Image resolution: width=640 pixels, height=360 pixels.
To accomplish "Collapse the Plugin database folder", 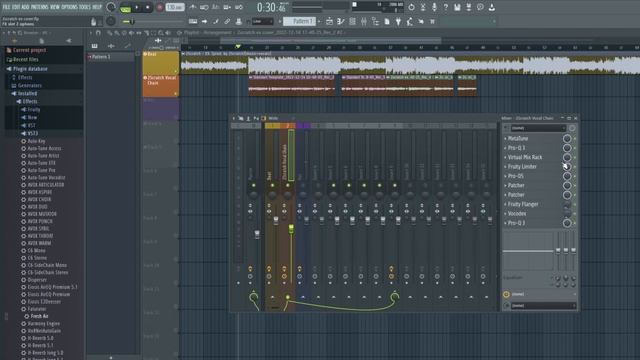I will click(29, 69).
